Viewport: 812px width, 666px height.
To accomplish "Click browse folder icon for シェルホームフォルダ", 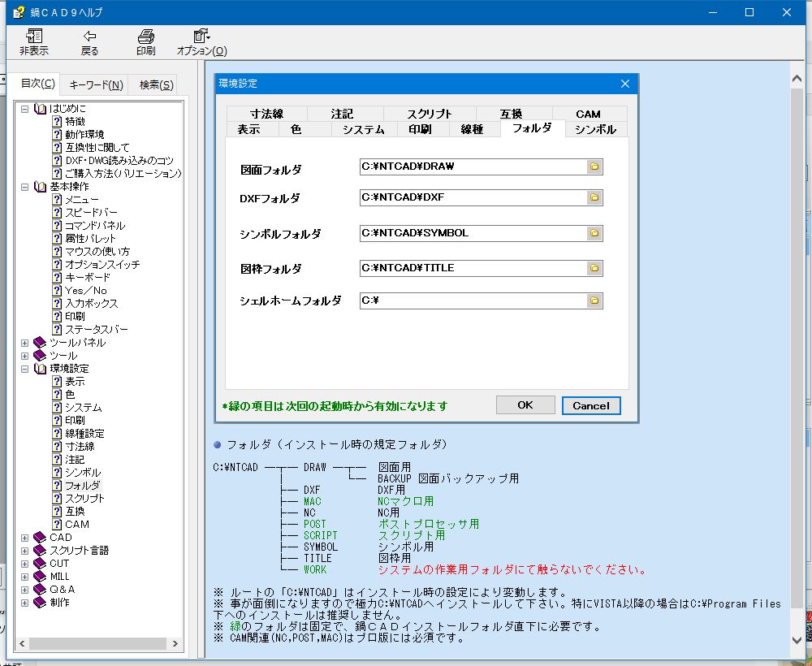I will tap(594, 301).
